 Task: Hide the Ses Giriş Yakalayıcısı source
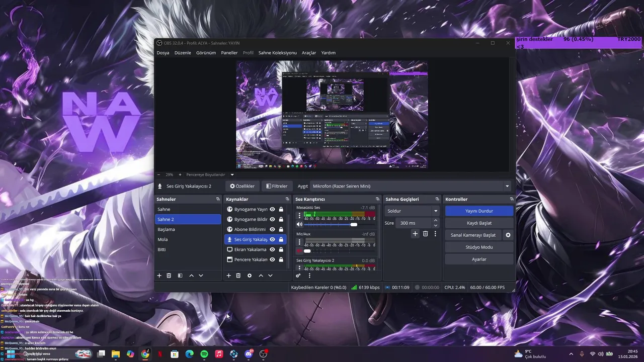tap(272, 239)
